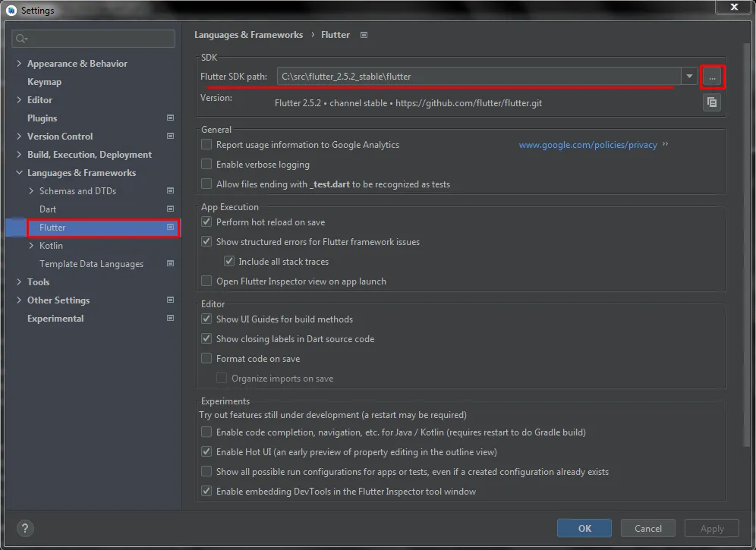Click the Android Studio icon in title bar
Screen dimensions: 756x550
[x=11, y=10]
